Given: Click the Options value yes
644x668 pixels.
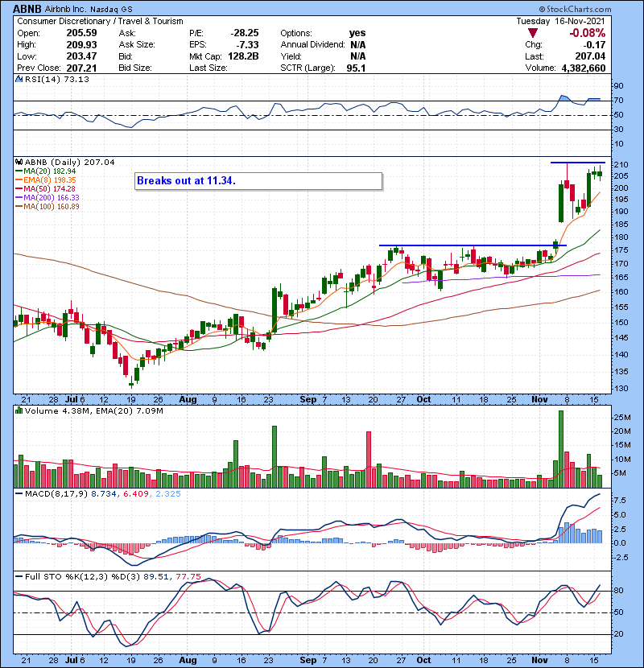Looking at the screenshot, I should pos(357,33).
